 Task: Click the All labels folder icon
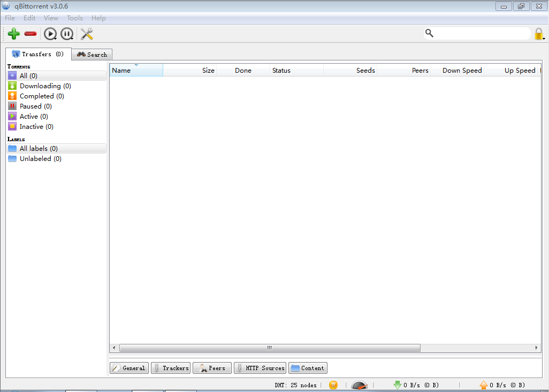point(12,148)
